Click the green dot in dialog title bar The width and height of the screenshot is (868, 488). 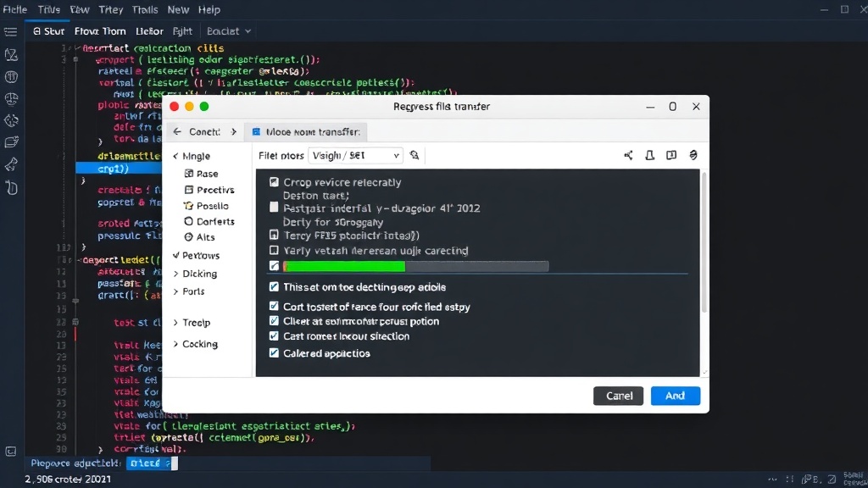204,106
